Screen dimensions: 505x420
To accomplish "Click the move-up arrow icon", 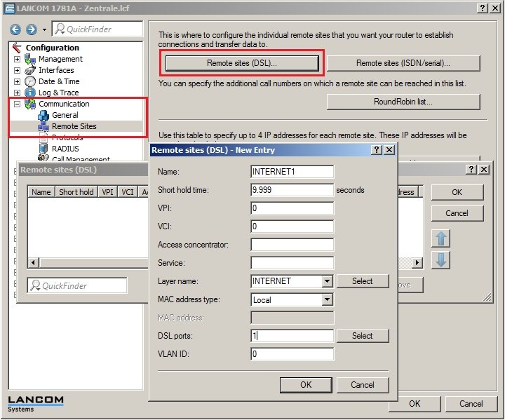I will pyautogui.click(x=441, y=238).
